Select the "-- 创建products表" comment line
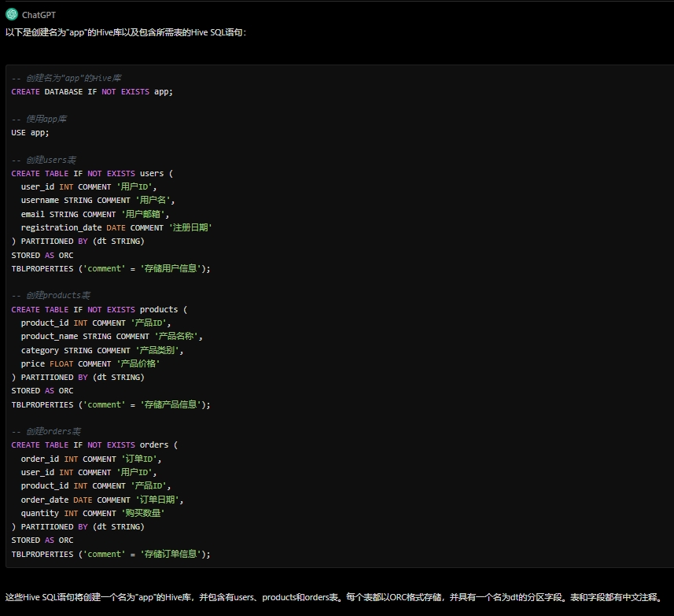The image size is (674, 616). pyautogui.click(x=50, y=295)
